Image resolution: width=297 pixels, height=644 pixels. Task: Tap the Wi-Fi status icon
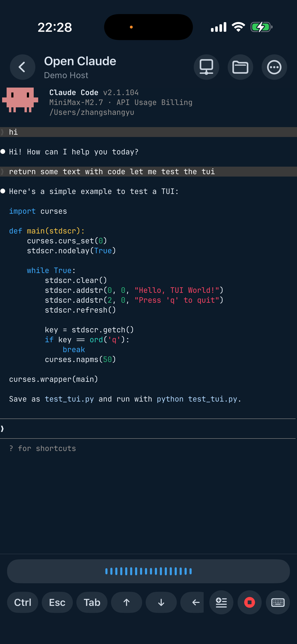pos(238,27)
